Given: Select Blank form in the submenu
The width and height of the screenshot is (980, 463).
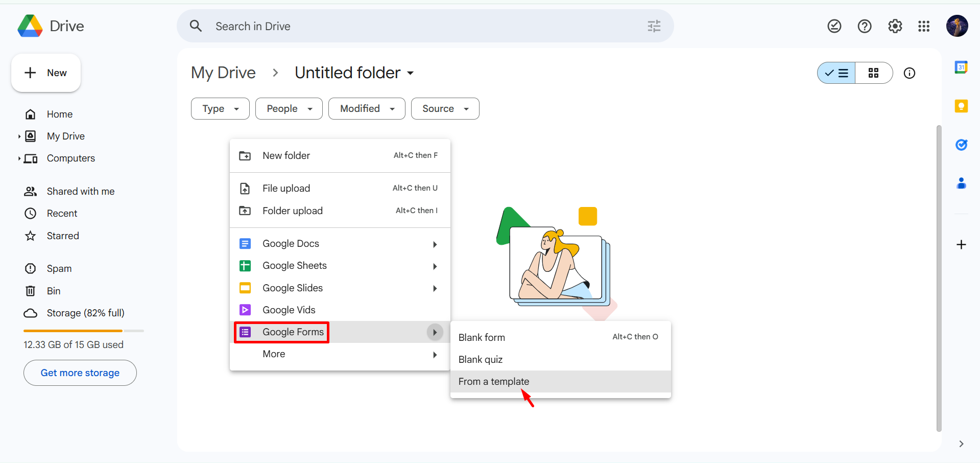Looking at the screenshot, I should click(x=561, y=337).
